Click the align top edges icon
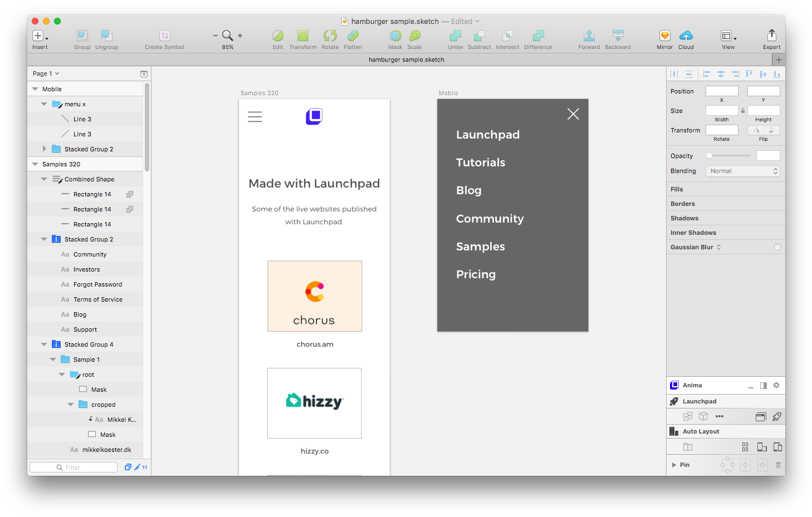 point(749,74)
